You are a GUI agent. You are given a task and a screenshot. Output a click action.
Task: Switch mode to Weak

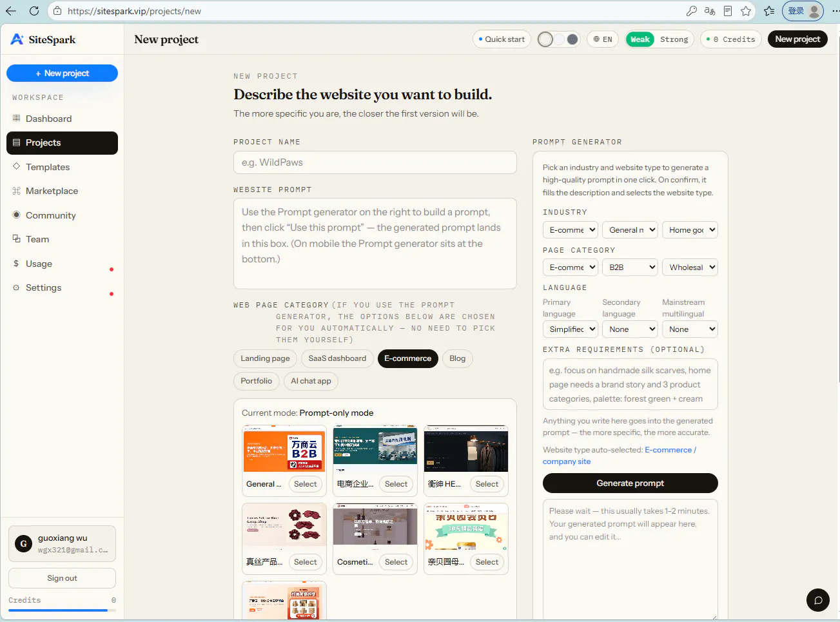640,39
